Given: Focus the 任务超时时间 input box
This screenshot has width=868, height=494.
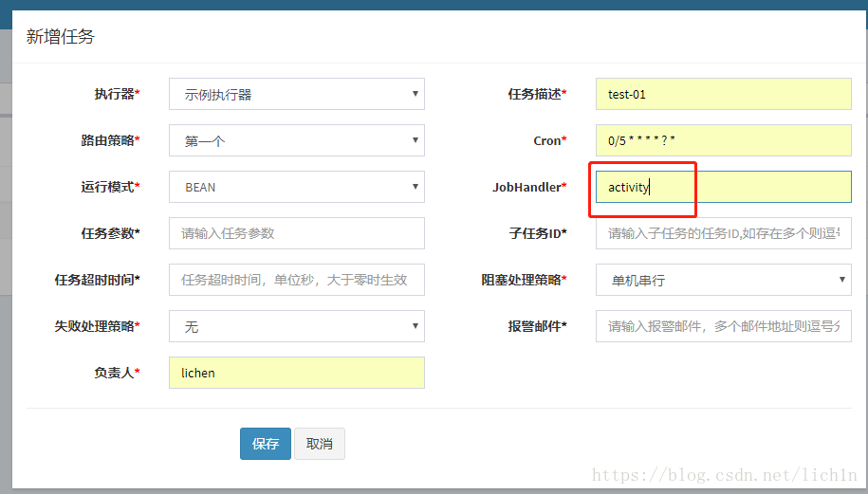Looking at the screenshot, I should click(296, 280).
